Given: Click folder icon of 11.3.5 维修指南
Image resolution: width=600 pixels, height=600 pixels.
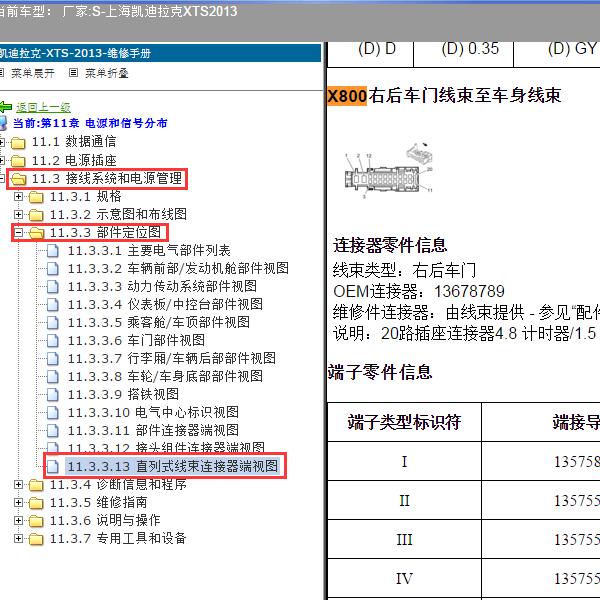Looking at the screenshot, I should point(36,503).
